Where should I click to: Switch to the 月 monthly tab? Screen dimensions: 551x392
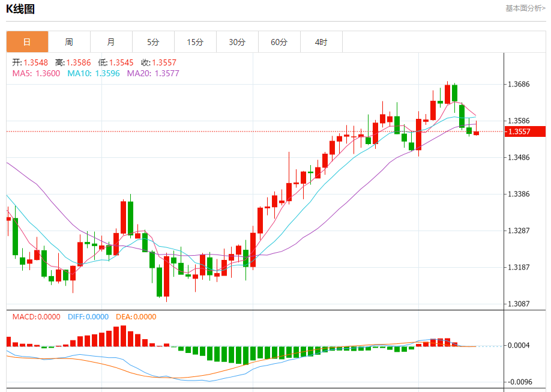(111, 42)
